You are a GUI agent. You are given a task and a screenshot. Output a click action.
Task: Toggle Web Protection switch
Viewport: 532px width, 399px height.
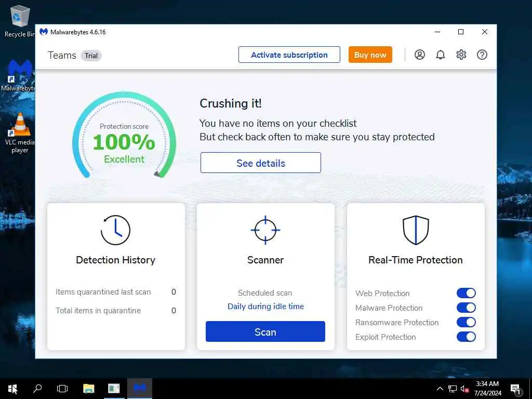[466, 293]
